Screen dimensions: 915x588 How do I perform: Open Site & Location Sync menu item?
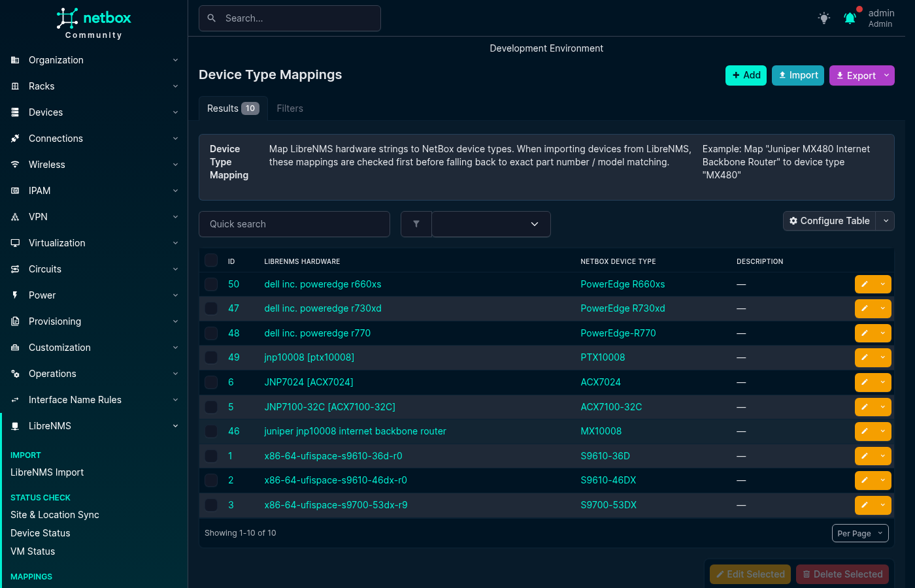tap(55, 515)
